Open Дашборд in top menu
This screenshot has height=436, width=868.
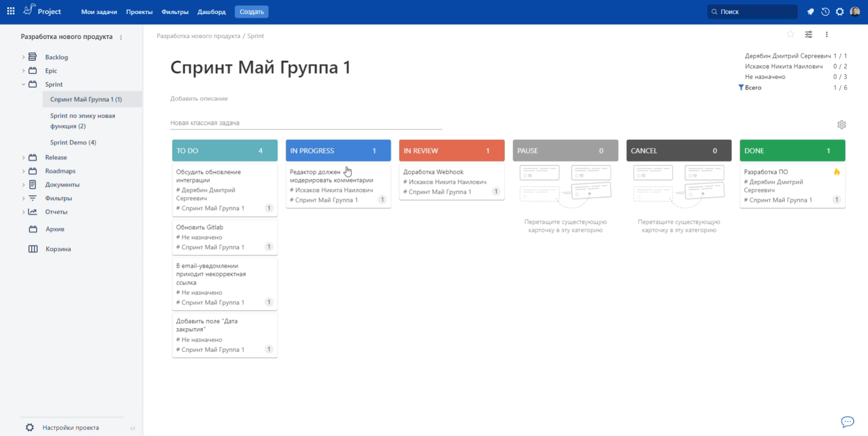[211, 12]
